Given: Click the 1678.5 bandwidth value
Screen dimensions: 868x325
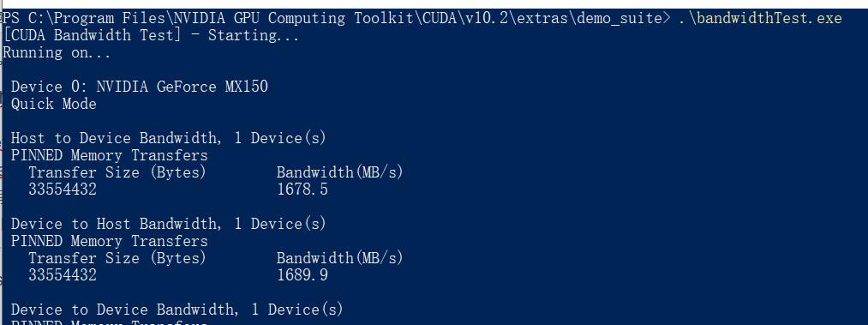Looking at the screenshot, I should tap(302, 190).
